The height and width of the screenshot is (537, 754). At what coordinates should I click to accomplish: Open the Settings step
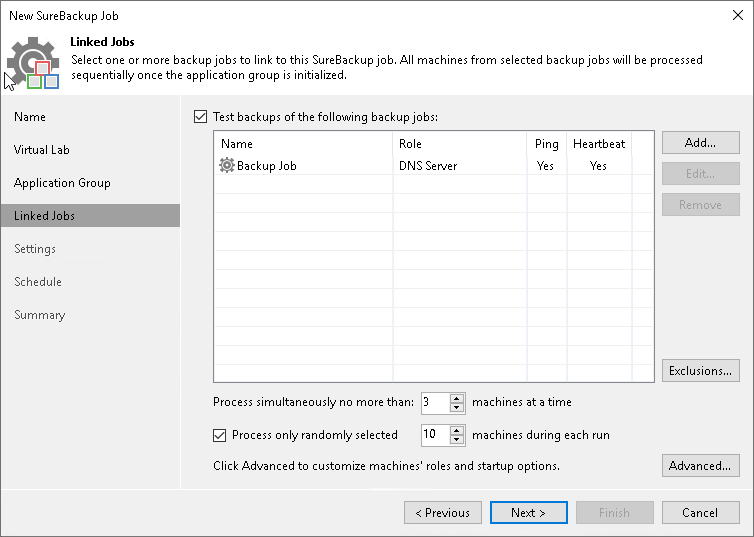tap(35, 249)
